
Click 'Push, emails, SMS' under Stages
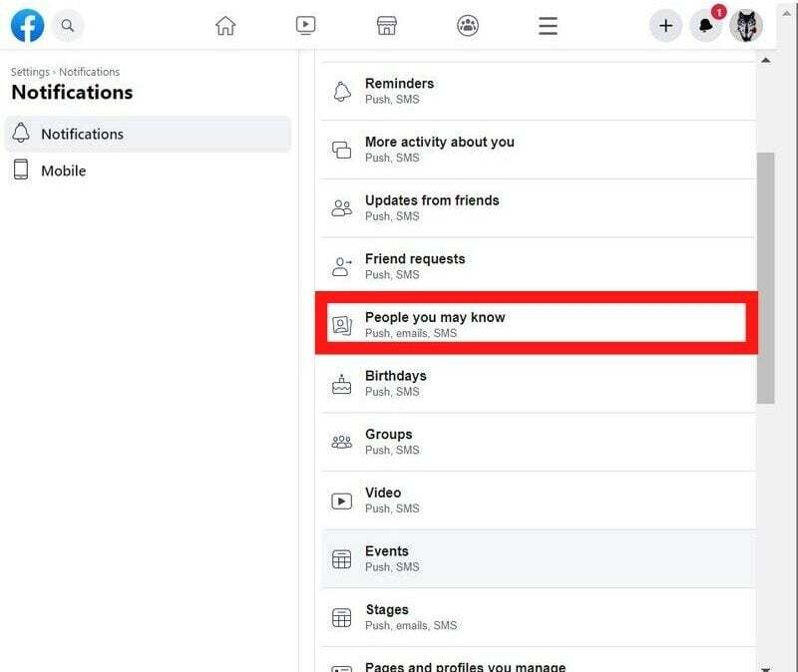point(411,626)
